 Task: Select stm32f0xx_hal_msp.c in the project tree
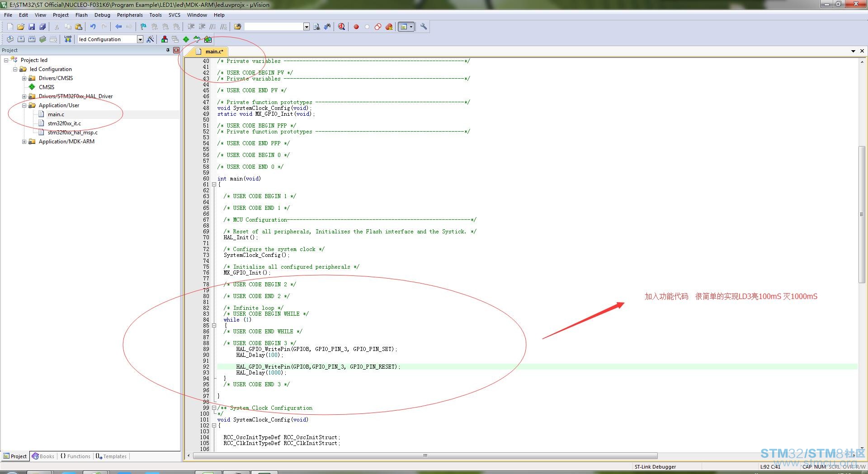tap(73, 133)
